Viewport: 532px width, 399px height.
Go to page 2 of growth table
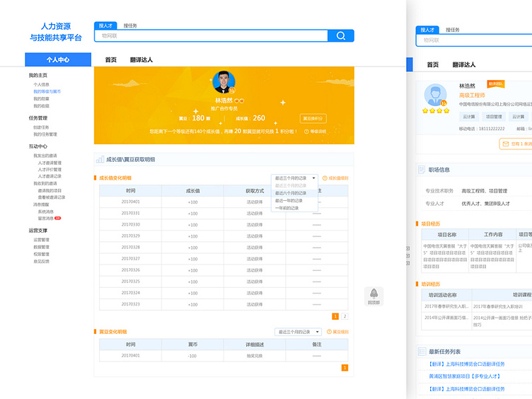(x=345, y=316)
